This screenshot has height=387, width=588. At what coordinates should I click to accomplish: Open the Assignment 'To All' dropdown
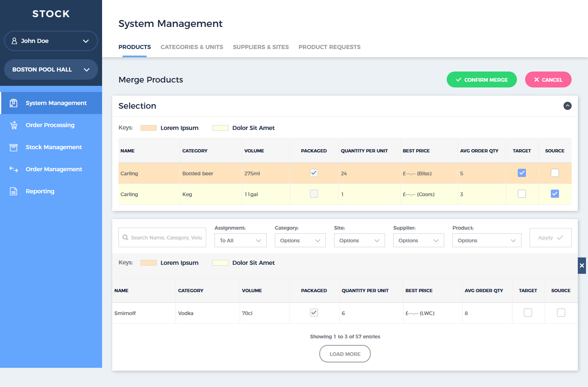(240, 240)
